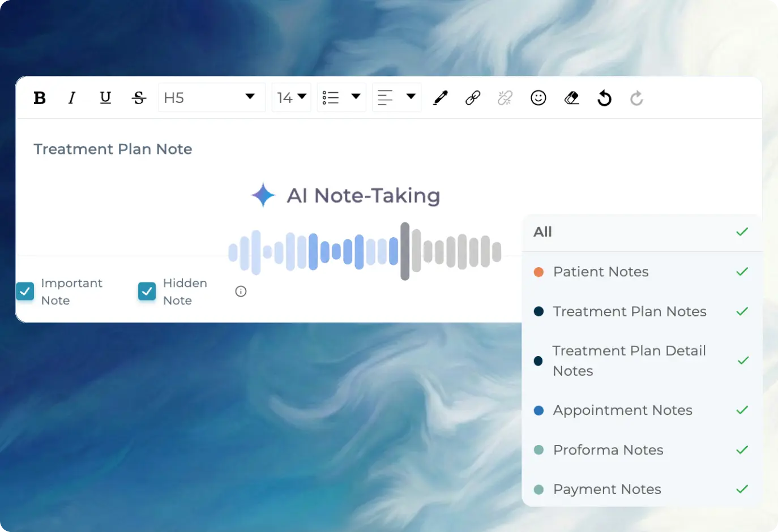Redo the last undone action
The image size is (778, 532).
pos(636,97)
